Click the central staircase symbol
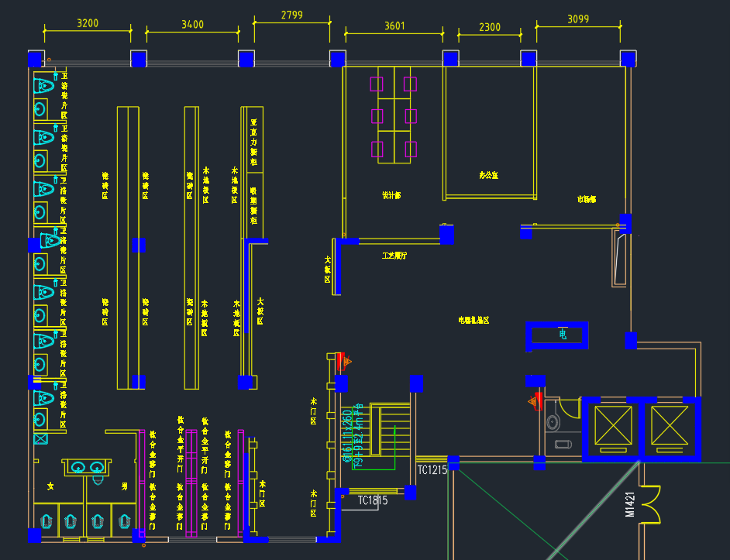The width and height of the screenshot is (730, 560). click(x=389, y=436)
